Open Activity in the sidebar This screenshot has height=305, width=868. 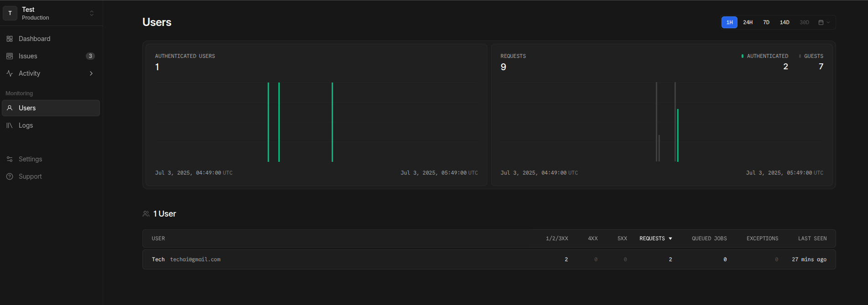(x=51, y=73)
